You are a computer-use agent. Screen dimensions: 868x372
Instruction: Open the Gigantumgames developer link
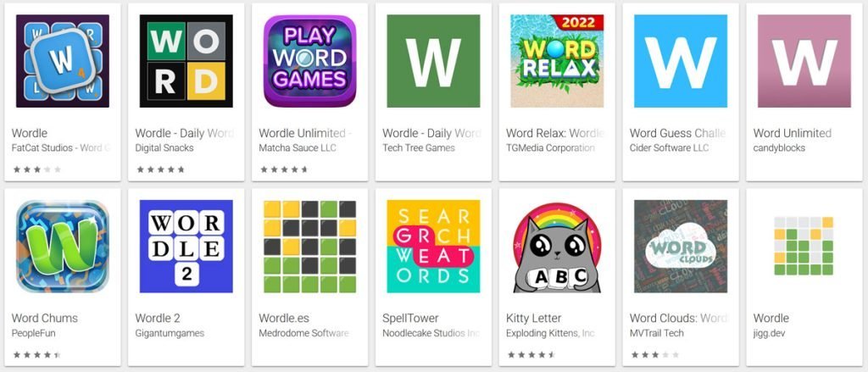click(x=170, y=333)
